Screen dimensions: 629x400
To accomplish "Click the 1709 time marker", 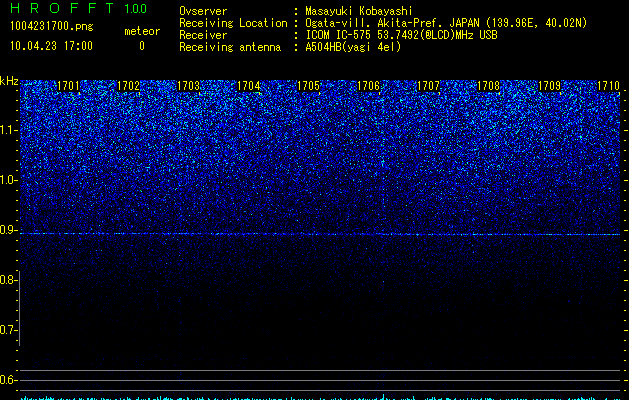I will tap(549, 86).
